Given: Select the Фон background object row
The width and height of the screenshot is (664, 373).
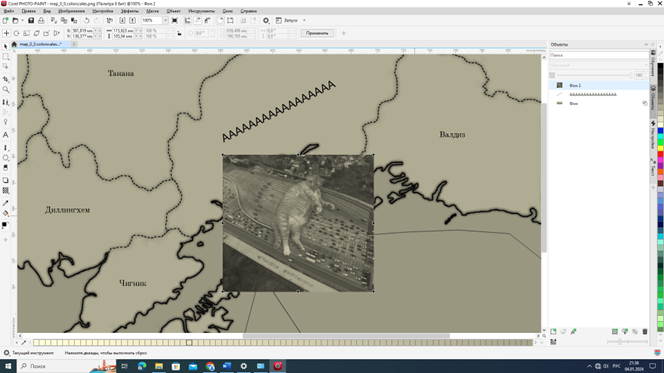Looking at the screenshot, I should click(x=599, y=103).
